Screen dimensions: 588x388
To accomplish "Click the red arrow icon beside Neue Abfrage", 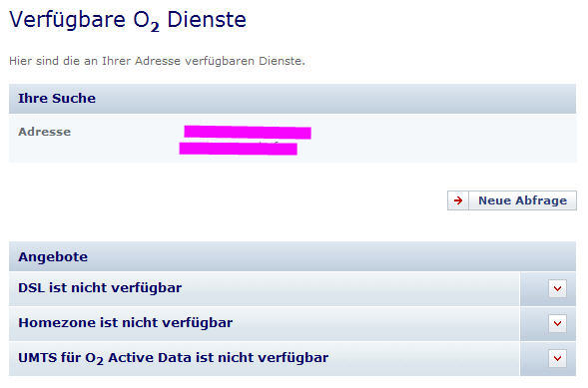I will tap(458, 200).
